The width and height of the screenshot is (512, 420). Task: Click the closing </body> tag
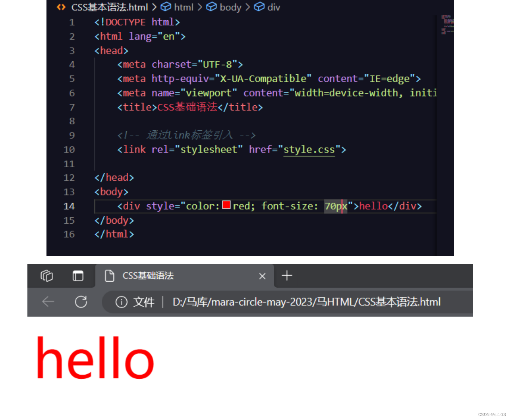(x=114, y=221)
